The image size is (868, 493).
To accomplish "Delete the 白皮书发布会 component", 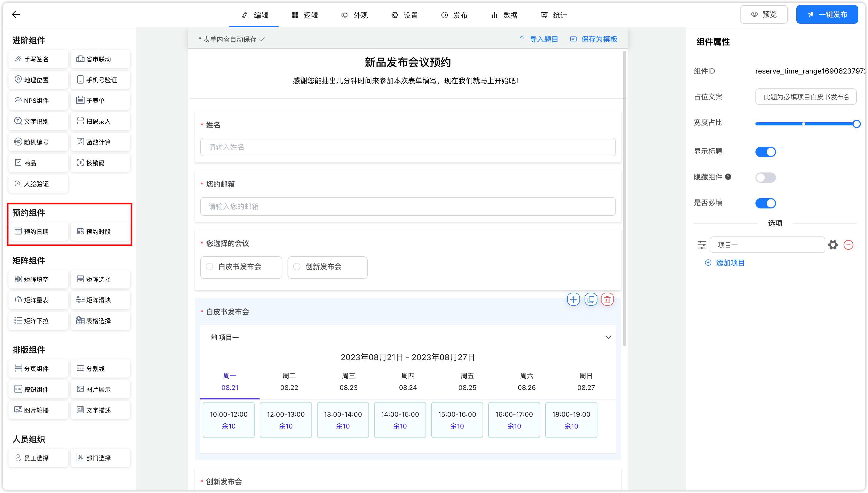I will 607,300.
